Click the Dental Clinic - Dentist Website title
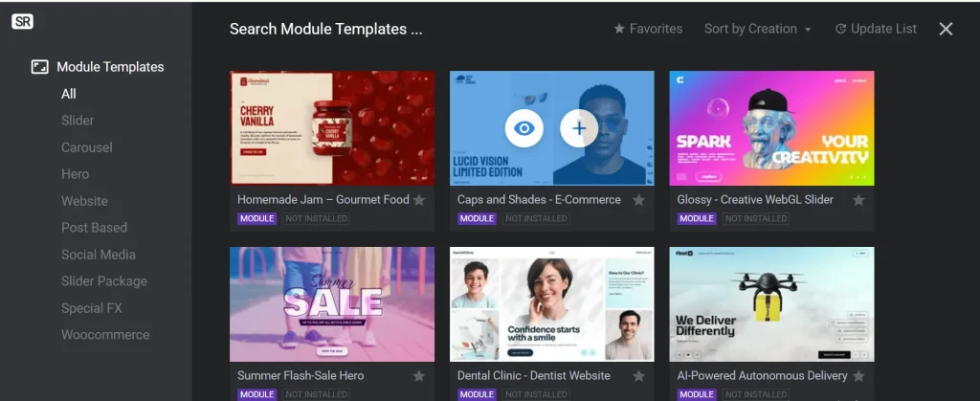Viewport: 980px width, 401px height. [534, 376]
